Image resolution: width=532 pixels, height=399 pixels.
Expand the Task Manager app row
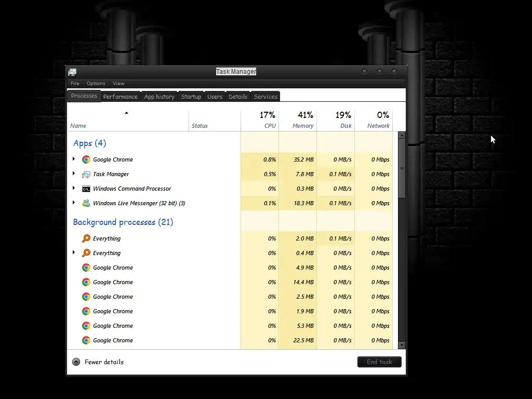(x=74, y=174)
